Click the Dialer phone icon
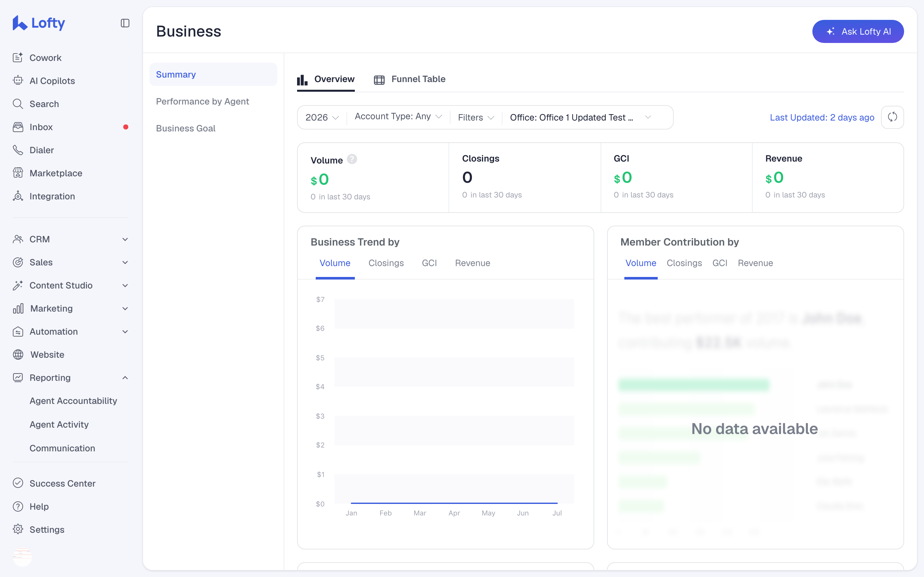Viewport: 924px width, 577px height. click(x=18, y=150)
